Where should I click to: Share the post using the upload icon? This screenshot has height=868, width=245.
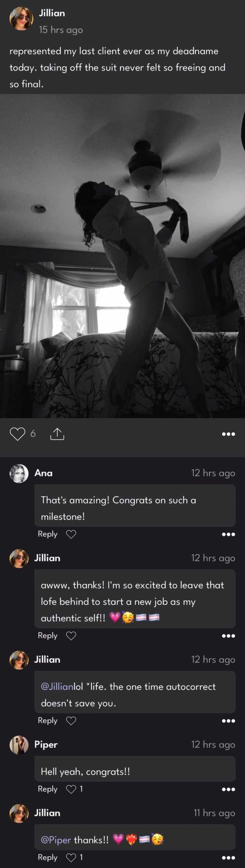57,434
